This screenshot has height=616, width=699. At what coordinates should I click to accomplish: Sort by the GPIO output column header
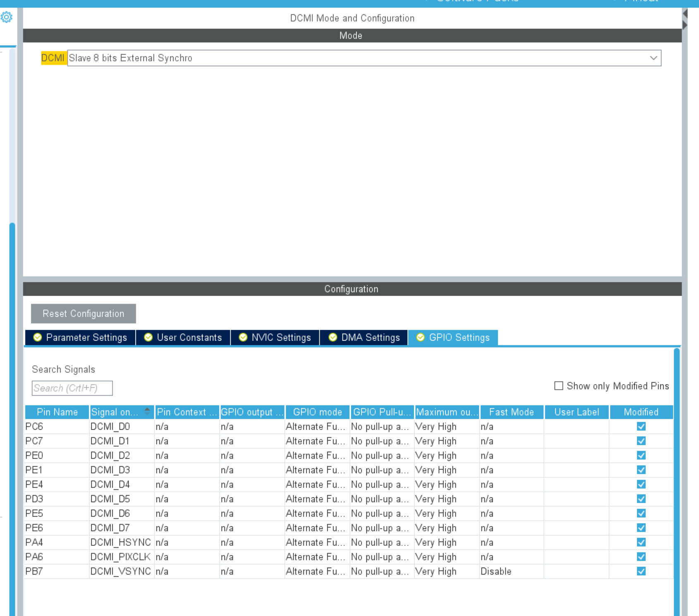point(252,412)
